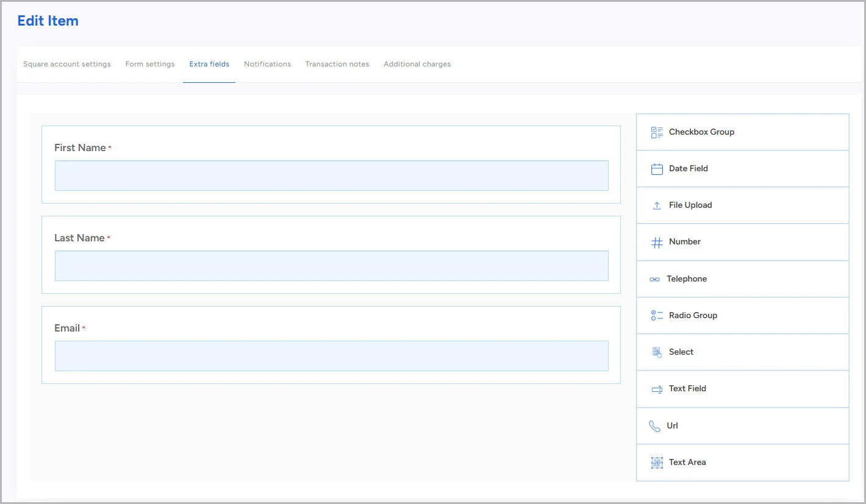Image resolution: width=866 pixels, height=504 pixels.
Task: Add a Radio Group field
Action: (743, 316)
